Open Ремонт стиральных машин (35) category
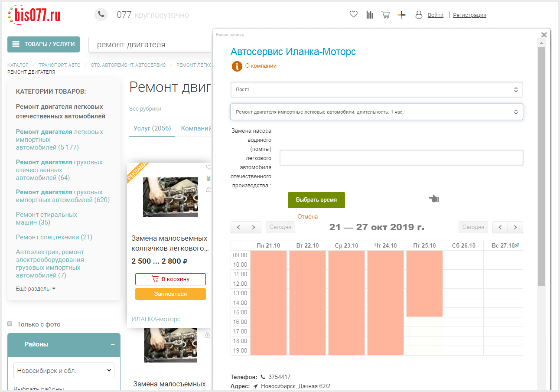 46,219
